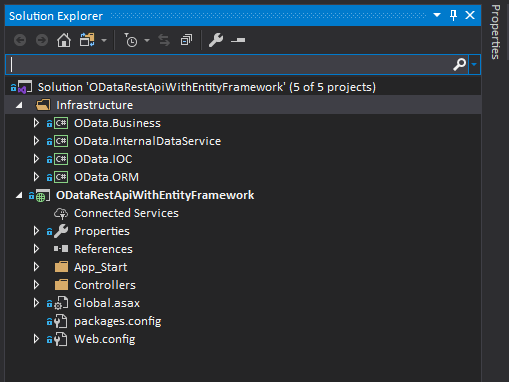Click the Connected Services cloud icon
The width and height of the screenshot is (509, 382).
(x=61, y=213)
